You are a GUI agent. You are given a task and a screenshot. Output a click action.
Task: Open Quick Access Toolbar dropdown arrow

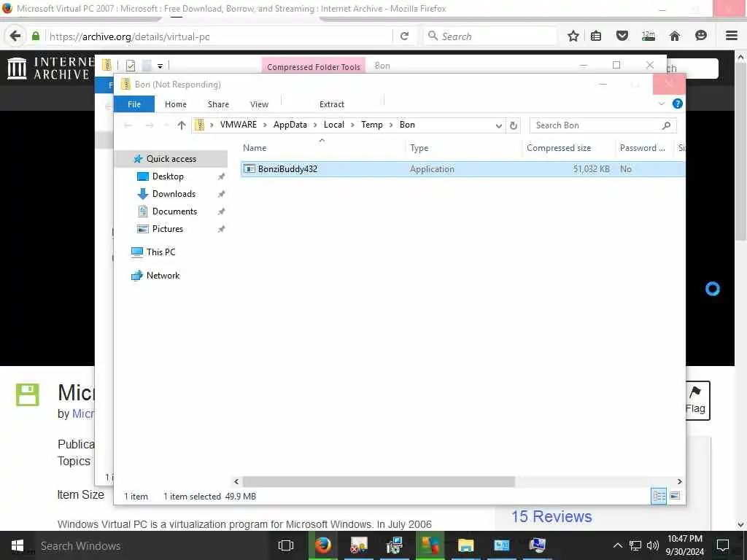(160, 66)
